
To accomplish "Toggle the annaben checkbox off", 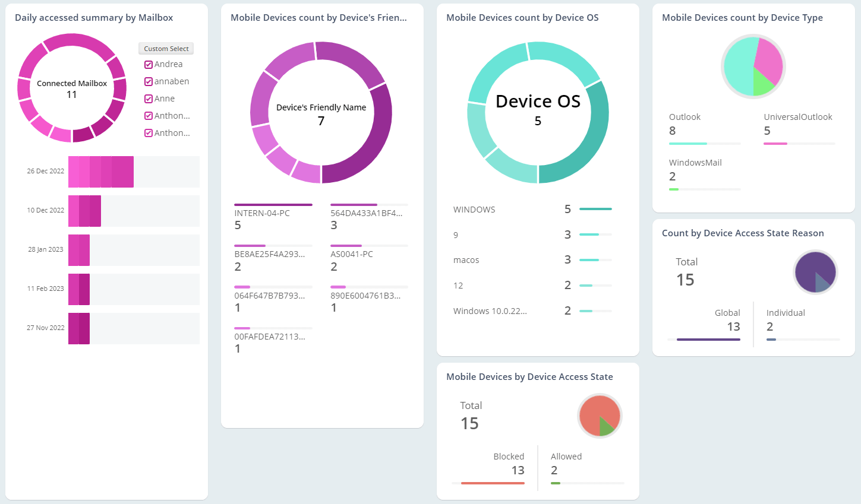I will pyautogui.click(x=148, y=81).
